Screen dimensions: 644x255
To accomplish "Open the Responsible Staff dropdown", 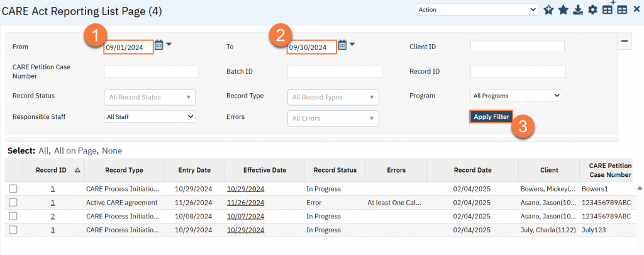I will (x=150, y=116).
